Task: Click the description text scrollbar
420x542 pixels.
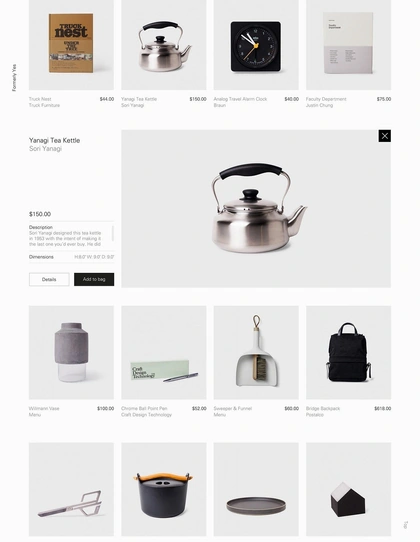Action: click(113, 233)
